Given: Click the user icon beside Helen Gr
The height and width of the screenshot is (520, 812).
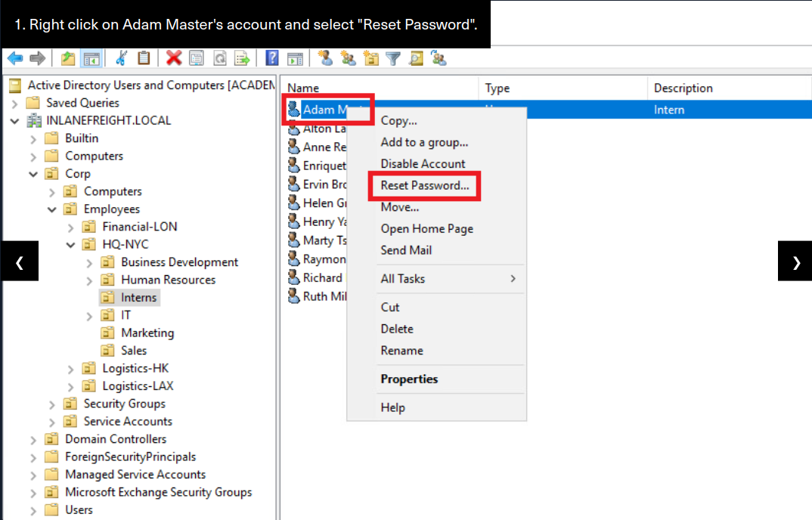Looking at the screenshot, I should [293, 203].
